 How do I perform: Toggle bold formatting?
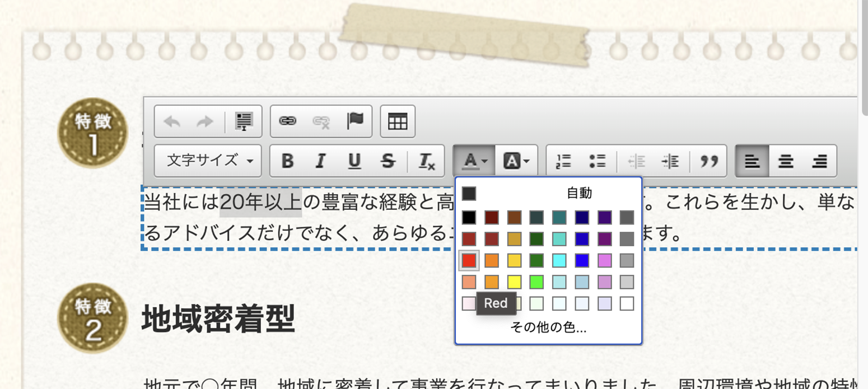click(287, 161)
